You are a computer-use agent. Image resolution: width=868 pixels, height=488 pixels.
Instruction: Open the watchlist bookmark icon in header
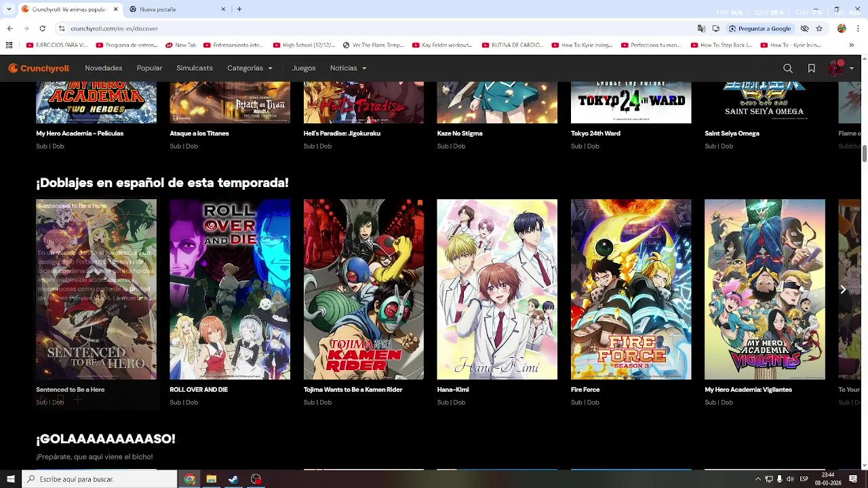(x=811, y=68)
